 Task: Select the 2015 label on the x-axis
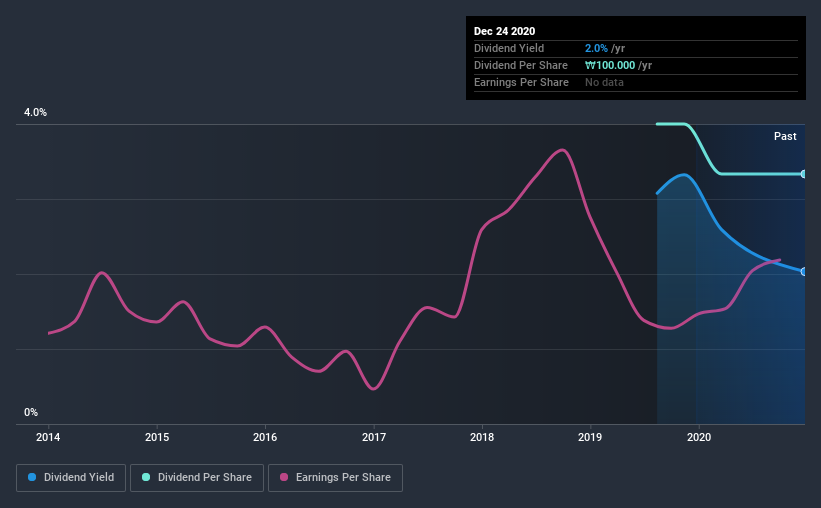pyautogui.click(x=157, y=437)
